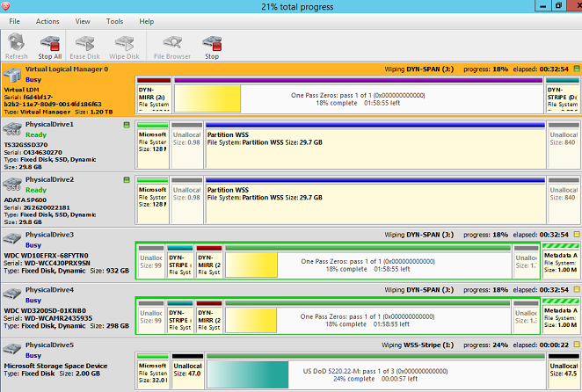Click the yellow status square on PhysicalDrive5 row

576,345
